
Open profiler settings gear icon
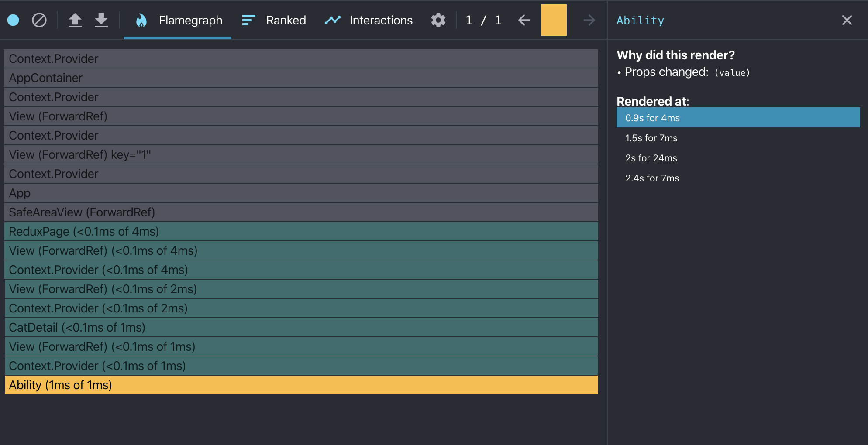438,20
